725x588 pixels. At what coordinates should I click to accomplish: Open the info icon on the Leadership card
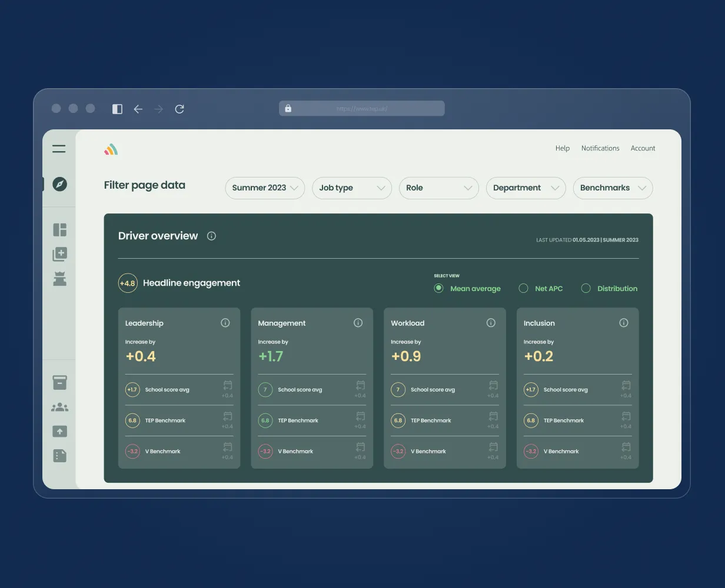click(225, 322)
